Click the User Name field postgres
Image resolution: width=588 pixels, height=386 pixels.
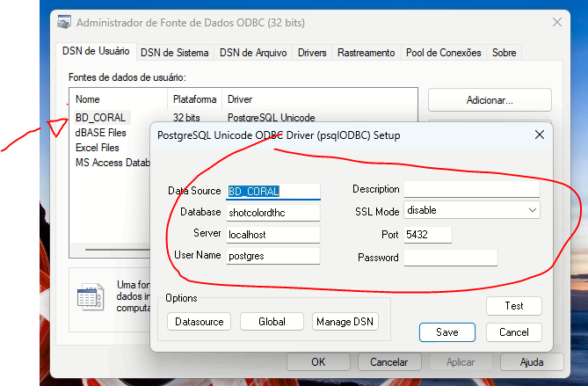pos(273,256)
